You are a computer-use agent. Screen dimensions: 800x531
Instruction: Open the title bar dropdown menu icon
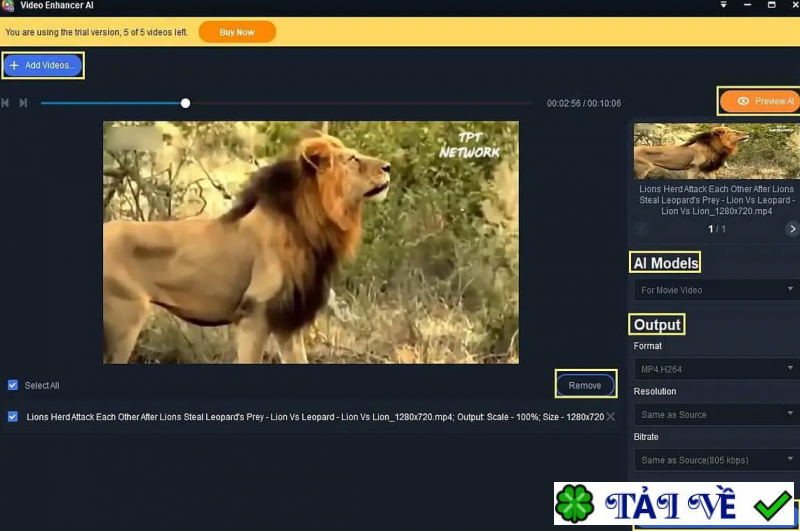point(723,5)
